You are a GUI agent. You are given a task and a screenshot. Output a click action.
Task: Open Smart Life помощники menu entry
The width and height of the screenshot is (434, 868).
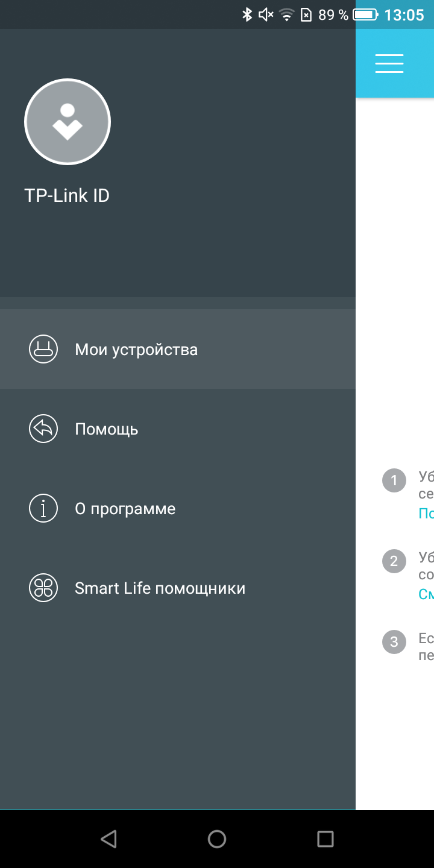click(x=178, y=588)
